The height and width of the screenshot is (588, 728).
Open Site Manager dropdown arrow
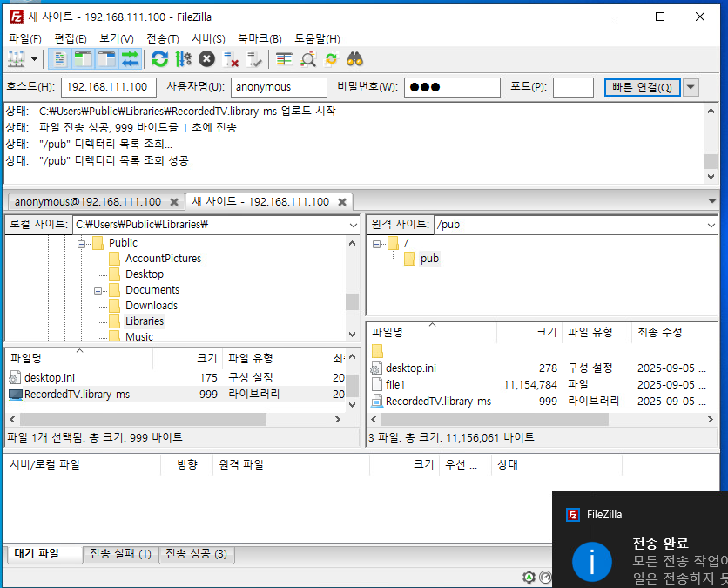(x=34, y=59)
